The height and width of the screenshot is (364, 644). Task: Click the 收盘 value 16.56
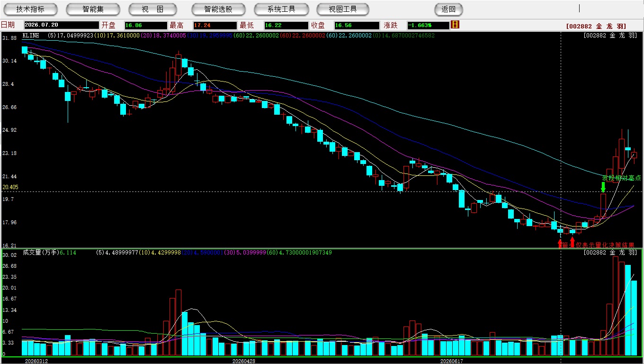357,25
